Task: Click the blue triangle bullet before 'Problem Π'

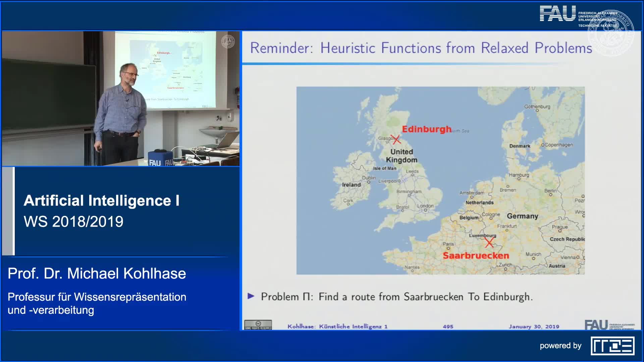Action: (x=251, y=296)
